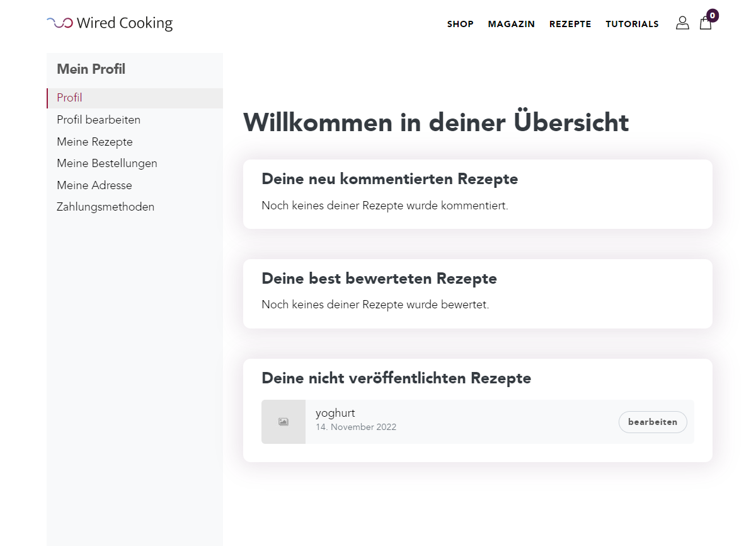Click the Mein Profil sidebar heading

pyautogui.click(x=91, y=69)
